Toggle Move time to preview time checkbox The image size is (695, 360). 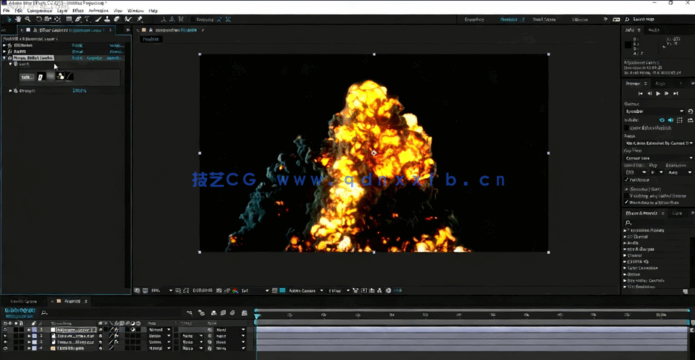point(627,202)
